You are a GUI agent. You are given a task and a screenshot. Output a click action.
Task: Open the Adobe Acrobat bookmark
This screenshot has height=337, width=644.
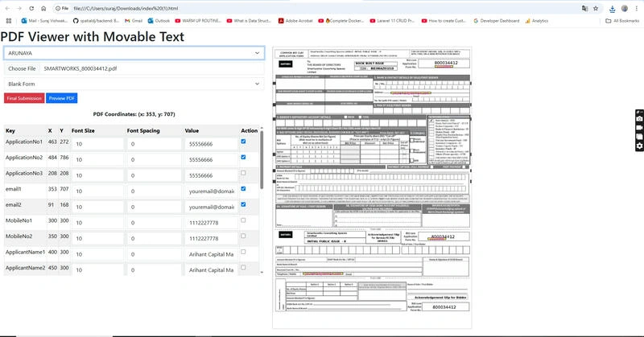tap(295, 21)
